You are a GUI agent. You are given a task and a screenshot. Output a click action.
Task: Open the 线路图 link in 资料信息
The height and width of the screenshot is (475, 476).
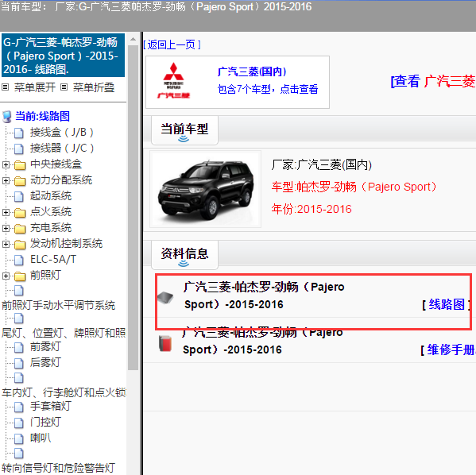coord(447,304)
